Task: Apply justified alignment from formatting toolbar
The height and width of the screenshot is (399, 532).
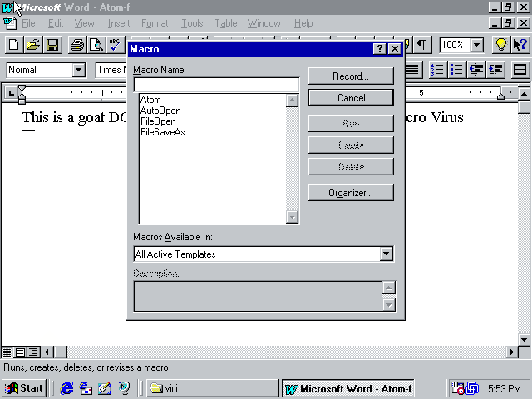Action: pos(413,70)
